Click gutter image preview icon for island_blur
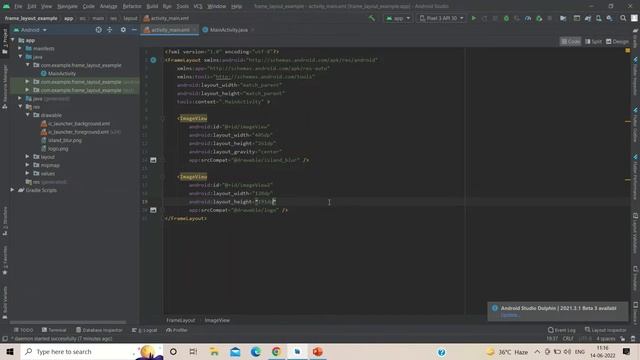This screenshot has width=640, height=360. coord(153,160)
